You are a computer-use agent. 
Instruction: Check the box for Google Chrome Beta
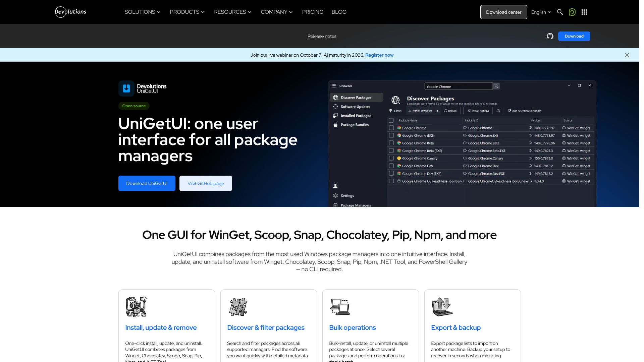391,143
